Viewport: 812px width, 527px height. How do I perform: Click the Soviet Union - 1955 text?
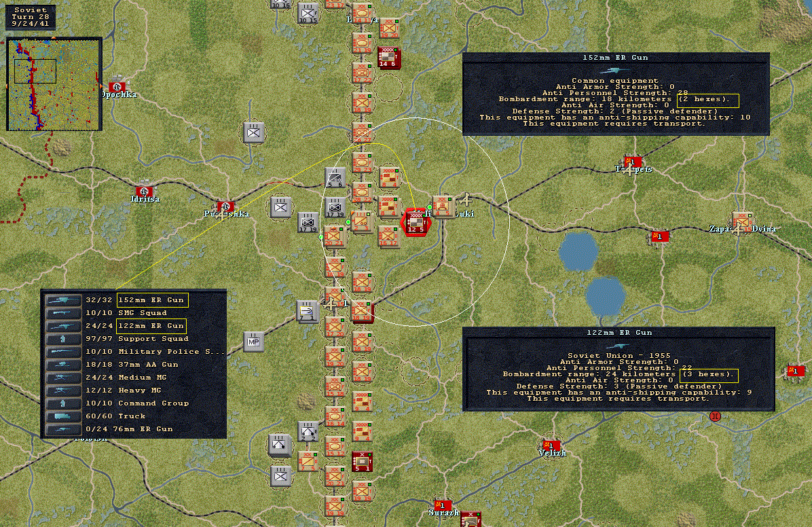tap(619, 355)
